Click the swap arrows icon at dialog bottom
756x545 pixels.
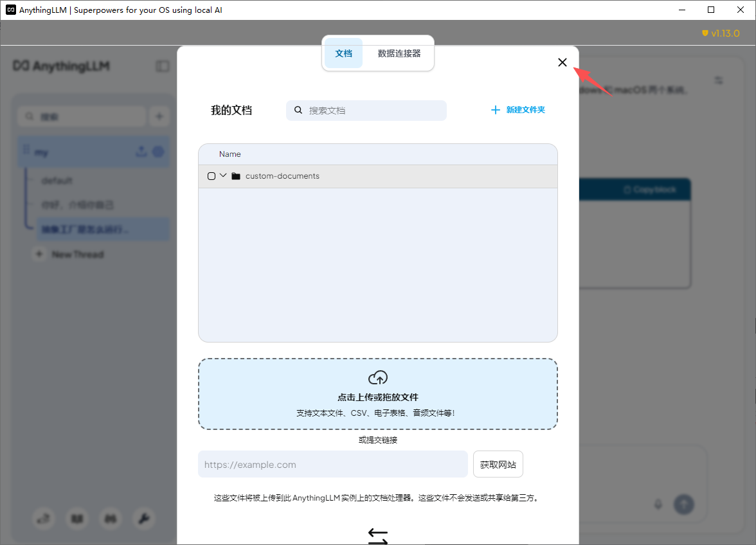click(x=378, y=537)
